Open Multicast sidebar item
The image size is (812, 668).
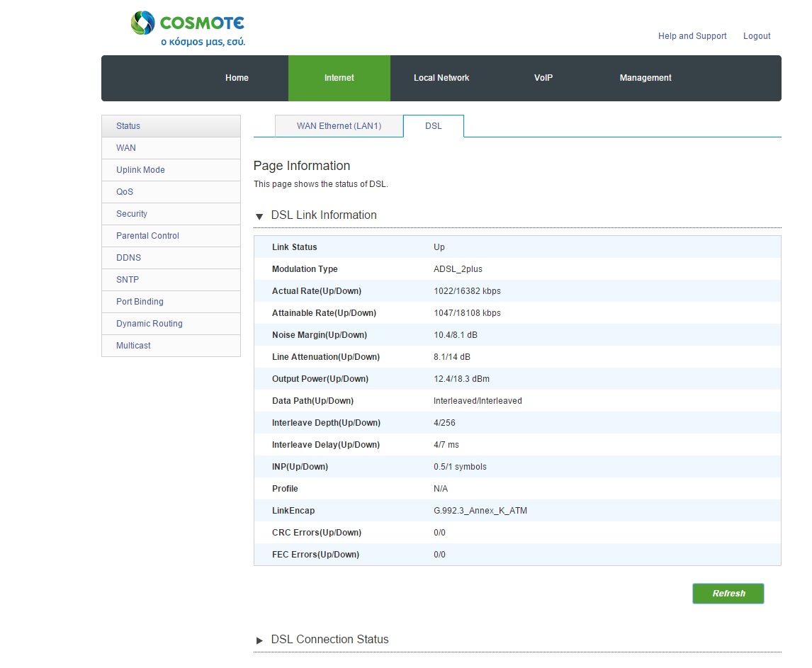click(x=171, y=346)
